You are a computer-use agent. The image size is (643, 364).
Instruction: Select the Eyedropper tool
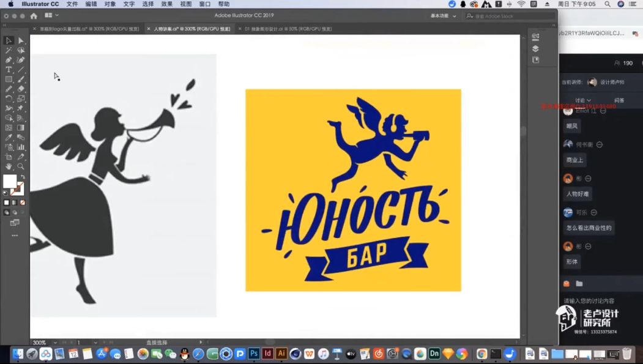click(x=9, y=137)
